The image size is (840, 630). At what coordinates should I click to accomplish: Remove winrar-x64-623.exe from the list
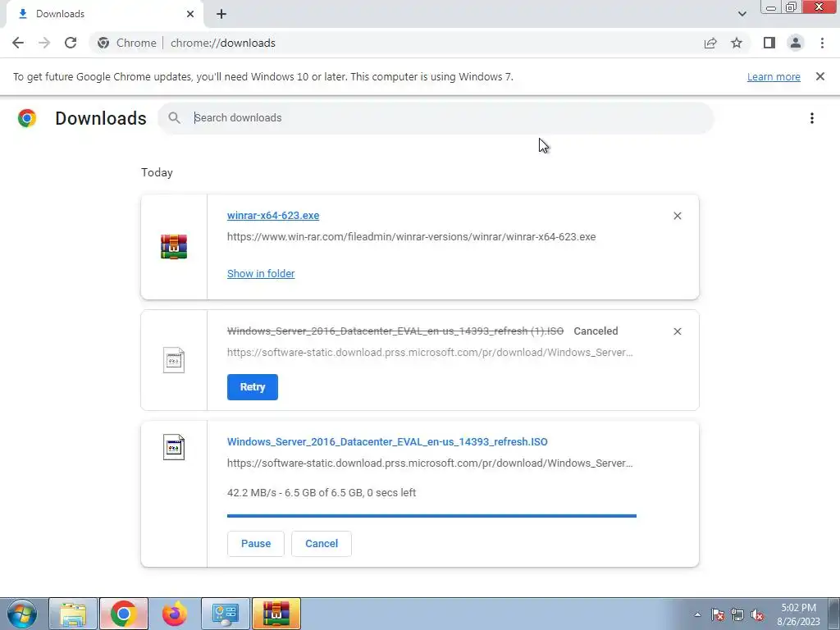click(x=677, y=216)
